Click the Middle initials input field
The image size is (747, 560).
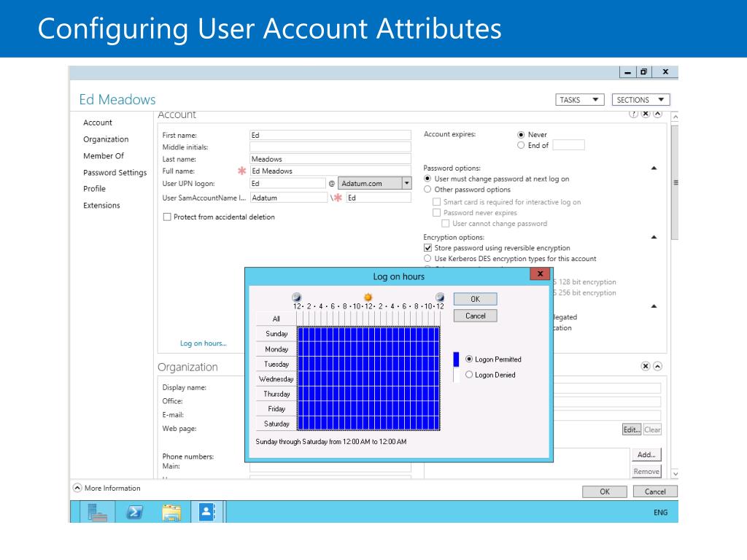pos(330,147)
